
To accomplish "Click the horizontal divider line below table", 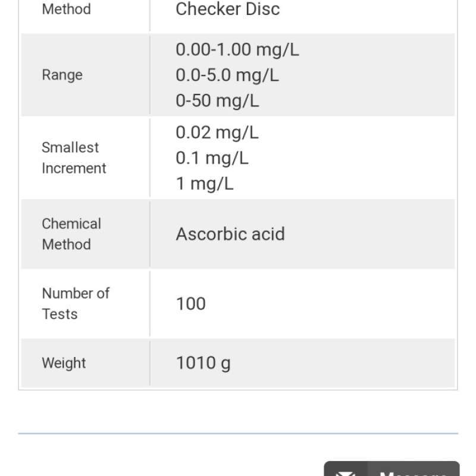I will 238,433.
